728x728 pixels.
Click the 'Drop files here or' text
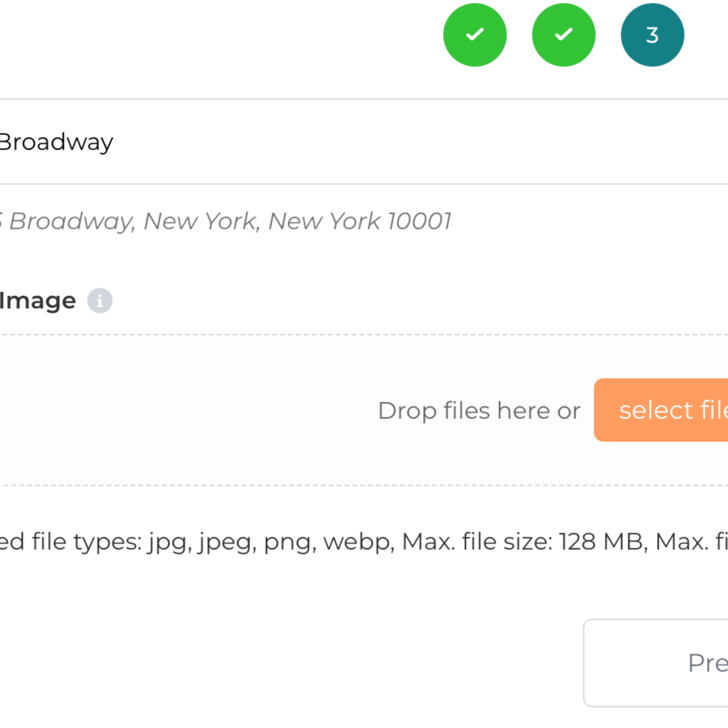[479, 410]
